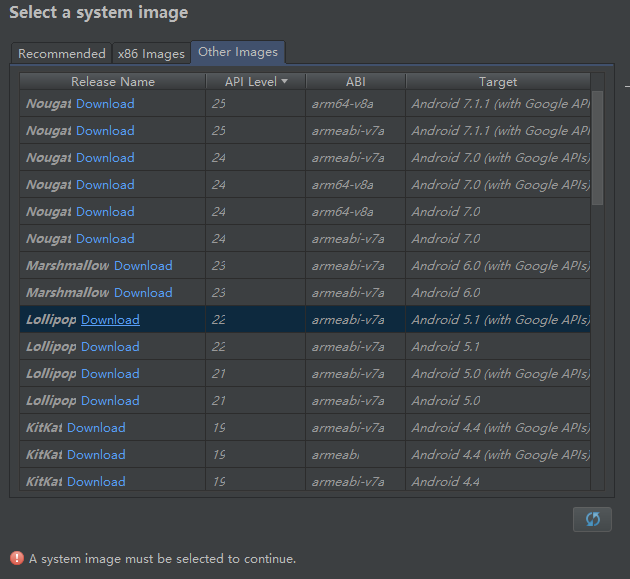Click the vertical scrollbar thumb of table
Image resolution: width=630 pixels, height=579 pixels.
coord(597,148)
